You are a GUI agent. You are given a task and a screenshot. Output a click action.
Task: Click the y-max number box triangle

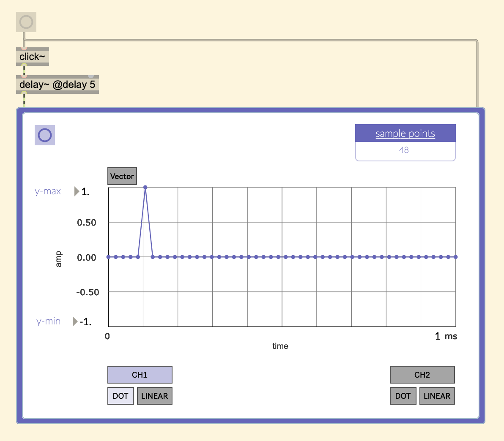click(77, 191)
